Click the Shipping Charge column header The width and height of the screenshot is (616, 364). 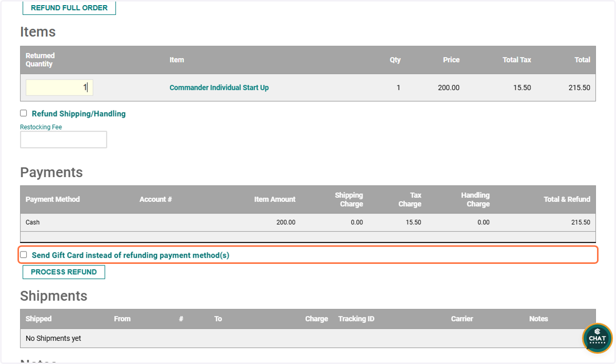[349, 200]
